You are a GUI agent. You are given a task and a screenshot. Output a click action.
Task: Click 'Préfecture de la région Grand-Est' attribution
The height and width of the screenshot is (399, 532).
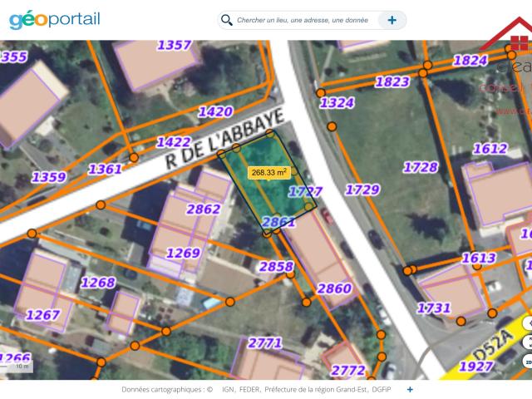click(x=316, y=390)
